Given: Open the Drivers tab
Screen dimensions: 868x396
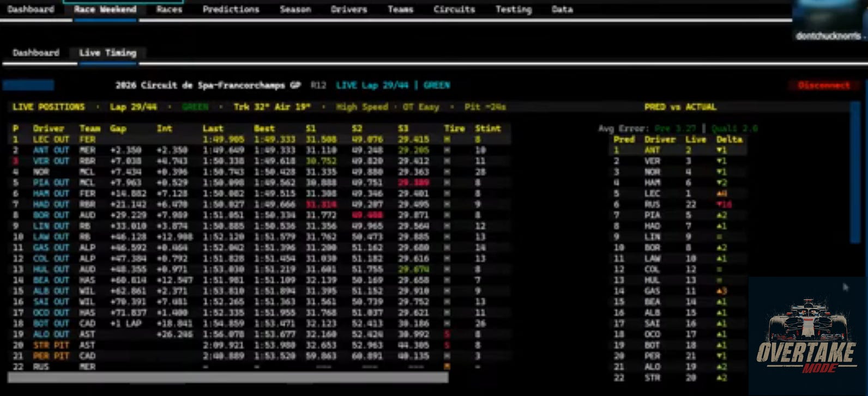Looking at the screenshot, I should click(x=349, y=9).
